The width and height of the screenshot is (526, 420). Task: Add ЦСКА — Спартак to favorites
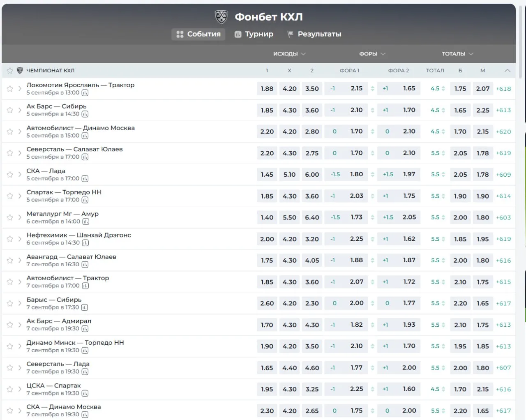pyautogui.click(x=10, y=389)
